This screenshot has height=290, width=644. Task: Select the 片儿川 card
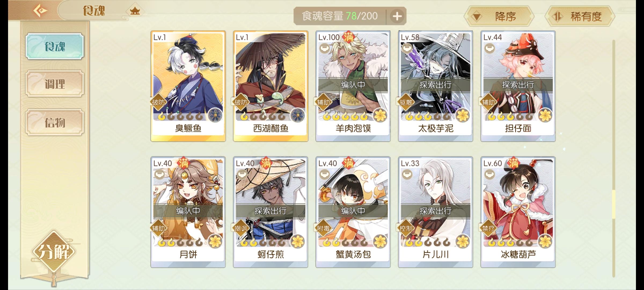435,212
